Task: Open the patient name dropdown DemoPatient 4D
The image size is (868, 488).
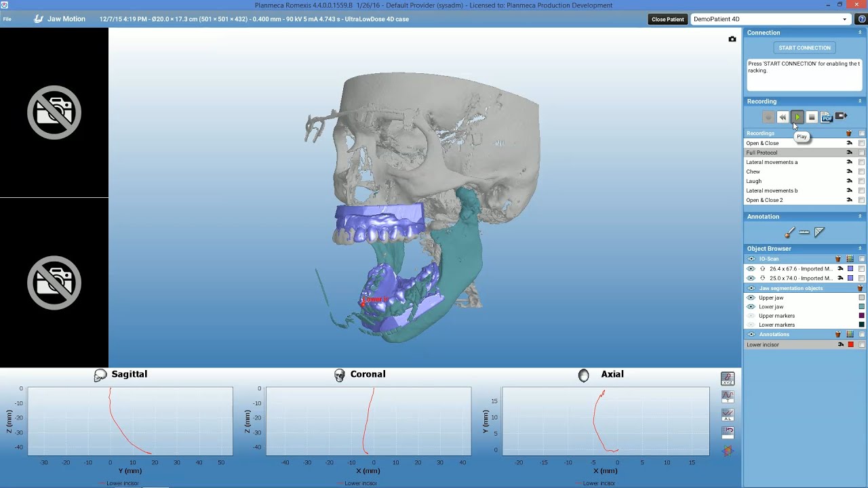Action: tap(770, 19)
